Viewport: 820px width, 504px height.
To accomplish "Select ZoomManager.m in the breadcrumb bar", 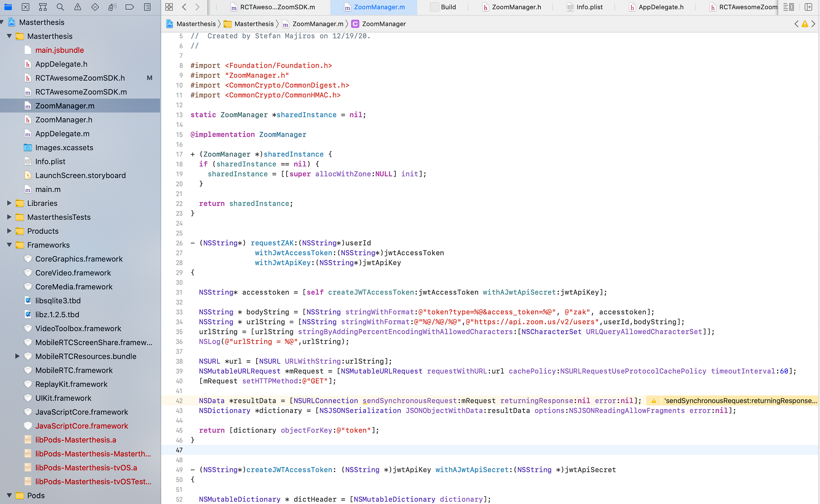I will [x=317, y=24].
